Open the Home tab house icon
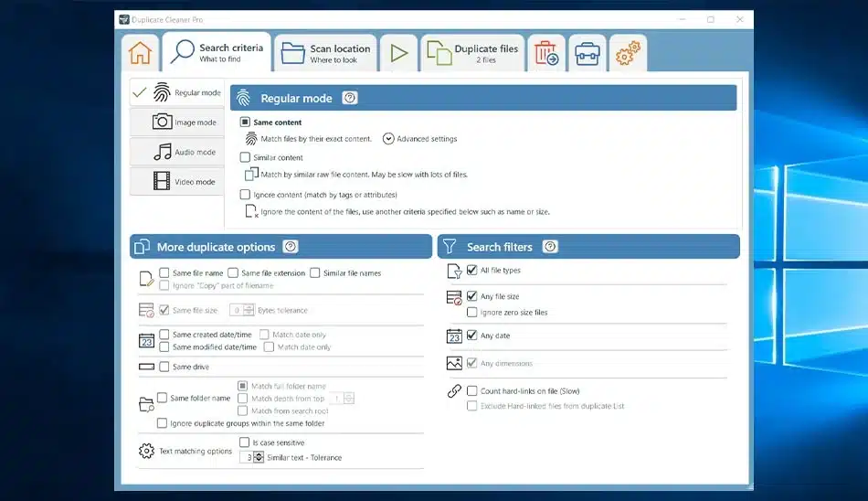Viewport: 868px width, 501px height. coord(140,53)
